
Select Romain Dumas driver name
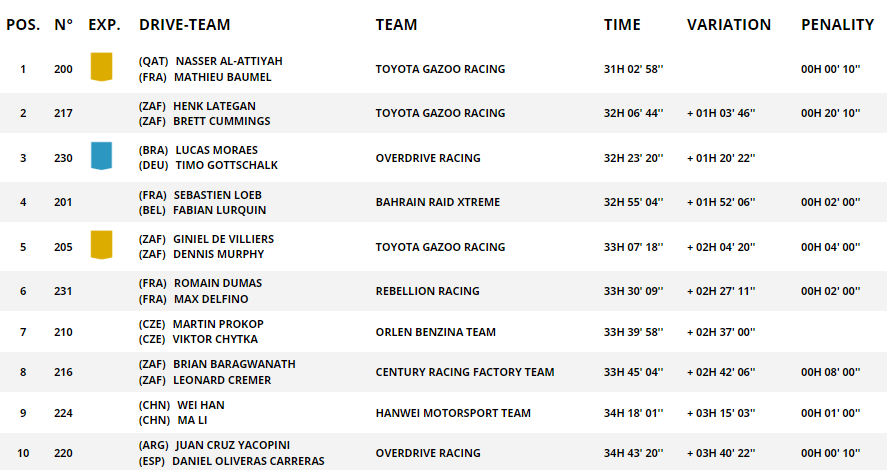tap(218, 283)
